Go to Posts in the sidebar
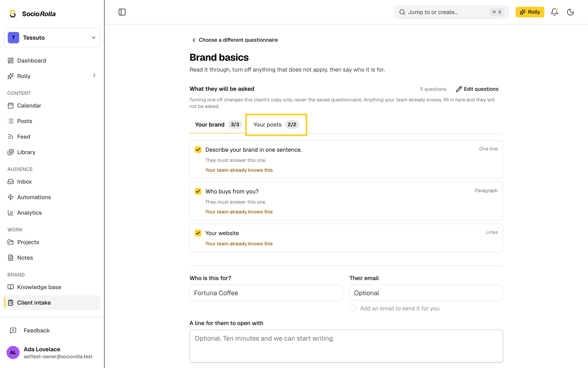Viewport: 588px width, 368px height. [x=52, y=121]
